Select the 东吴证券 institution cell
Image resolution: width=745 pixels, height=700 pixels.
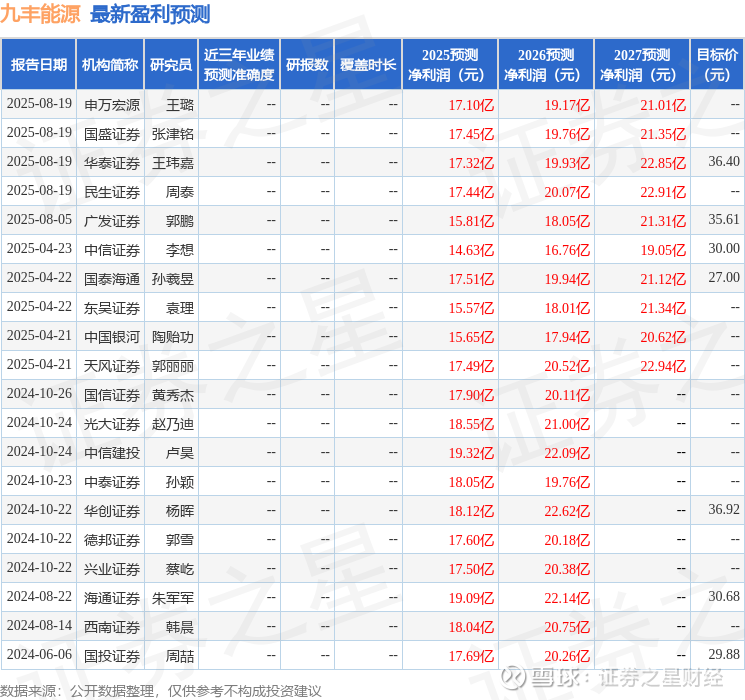tap(112, 308)
